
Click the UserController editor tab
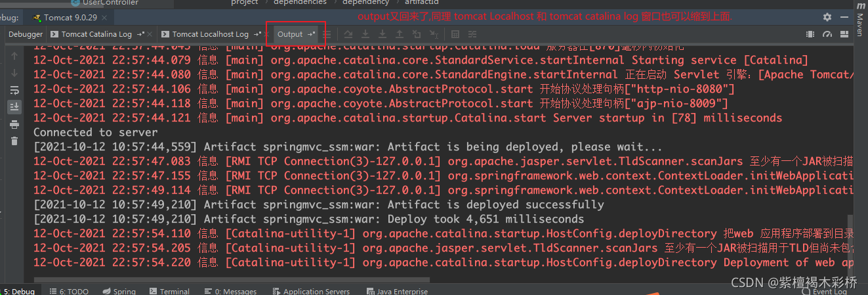point(105,3)
